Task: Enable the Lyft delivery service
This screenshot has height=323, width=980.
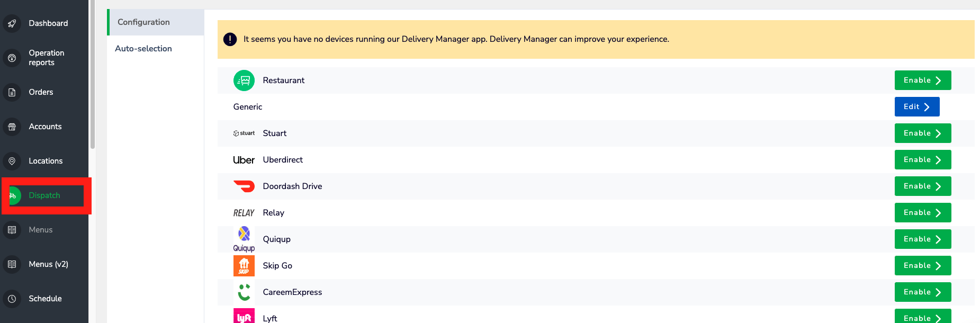Action: pos(923,316)
